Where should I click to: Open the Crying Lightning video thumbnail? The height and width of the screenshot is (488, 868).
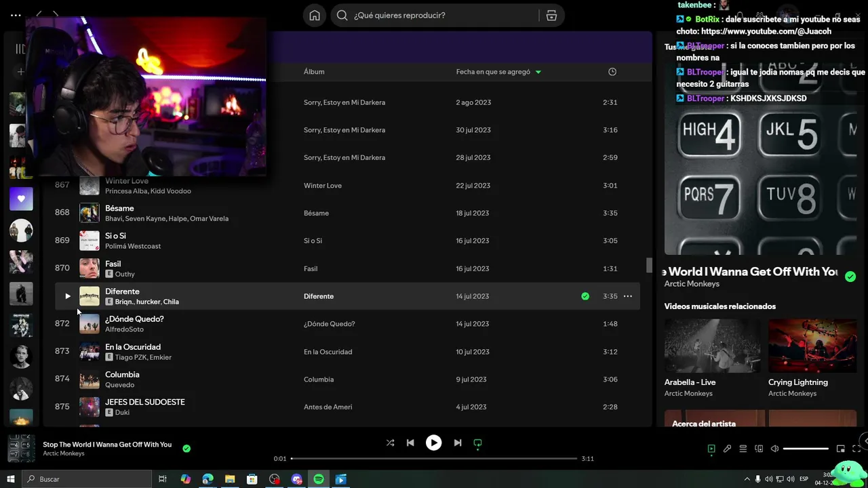(812, 346)
